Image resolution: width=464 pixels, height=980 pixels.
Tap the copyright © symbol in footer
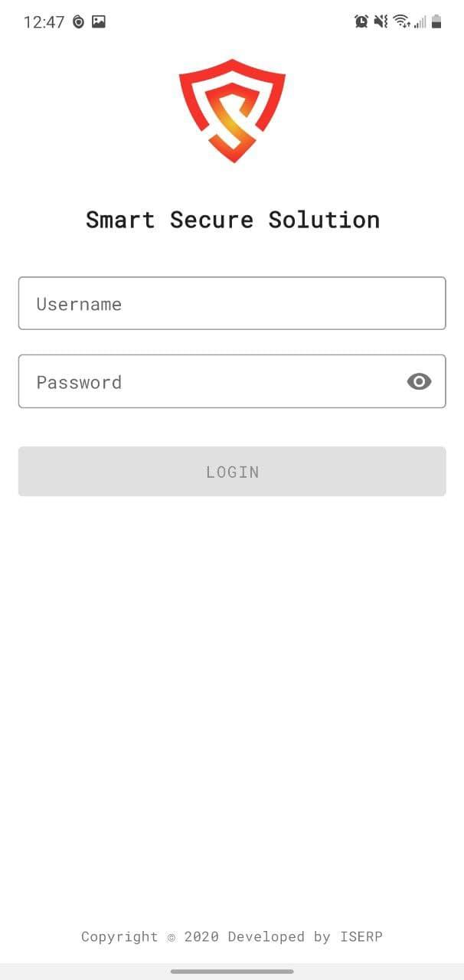click(x=172, y=937)
